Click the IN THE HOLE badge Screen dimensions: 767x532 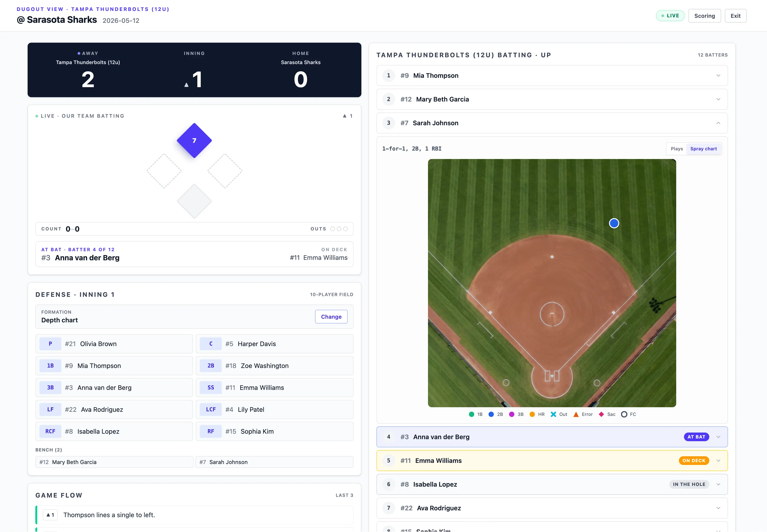[x=689, y=484]
